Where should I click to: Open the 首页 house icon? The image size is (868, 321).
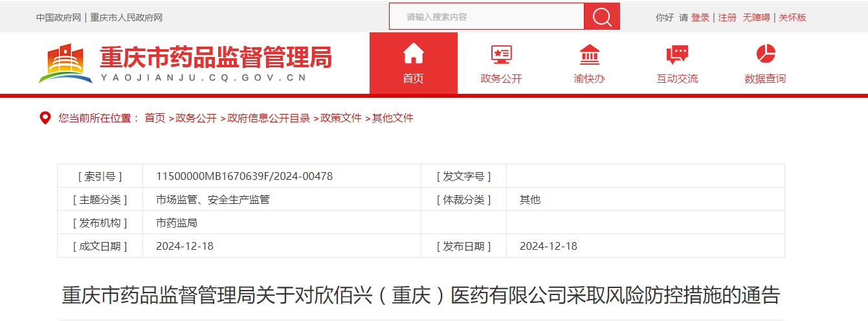(x=414, y=54)
